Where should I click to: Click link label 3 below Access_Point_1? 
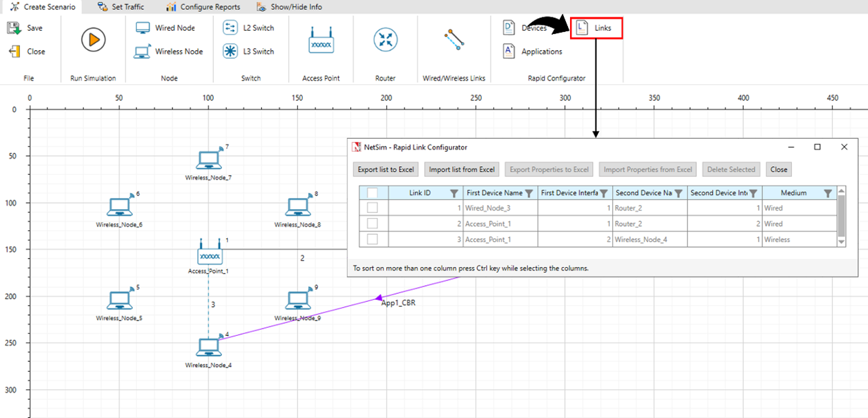[x=213, y=304]
